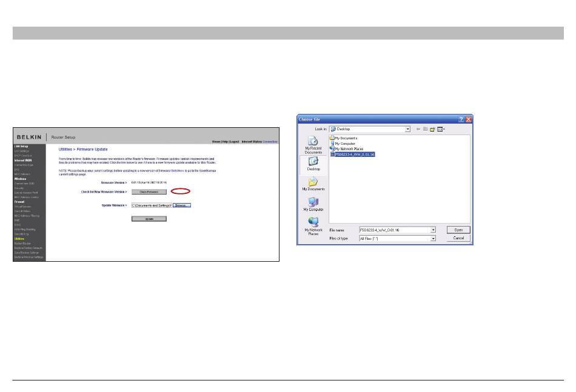Click the Help question mark in dialog title bar
The width and height of the screenshot is (576, 392).
pyautogui.click(x=461, y=119)
